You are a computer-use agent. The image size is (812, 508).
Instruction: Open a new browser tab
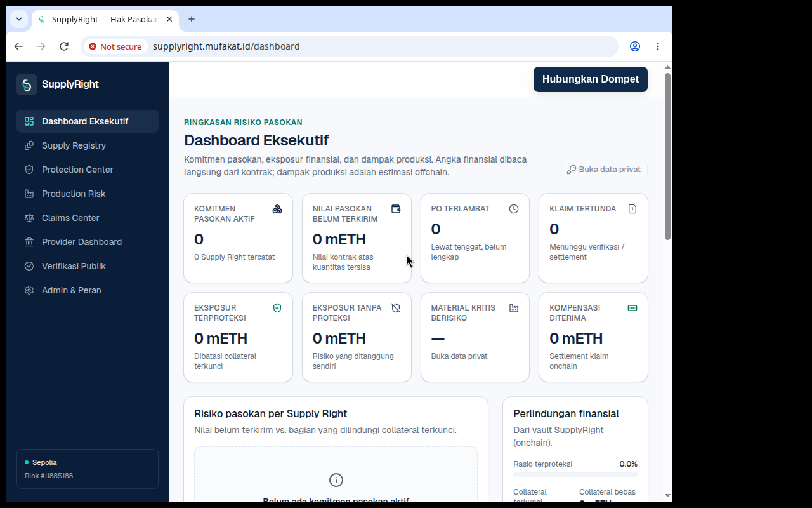pos(192,19)
